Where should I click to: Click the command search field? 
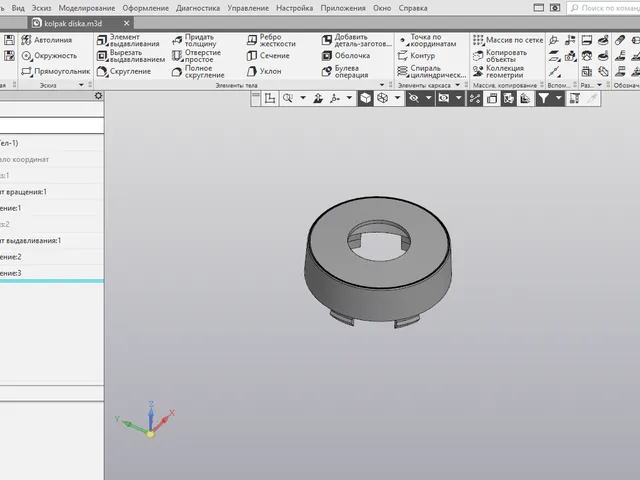(603, 8)
